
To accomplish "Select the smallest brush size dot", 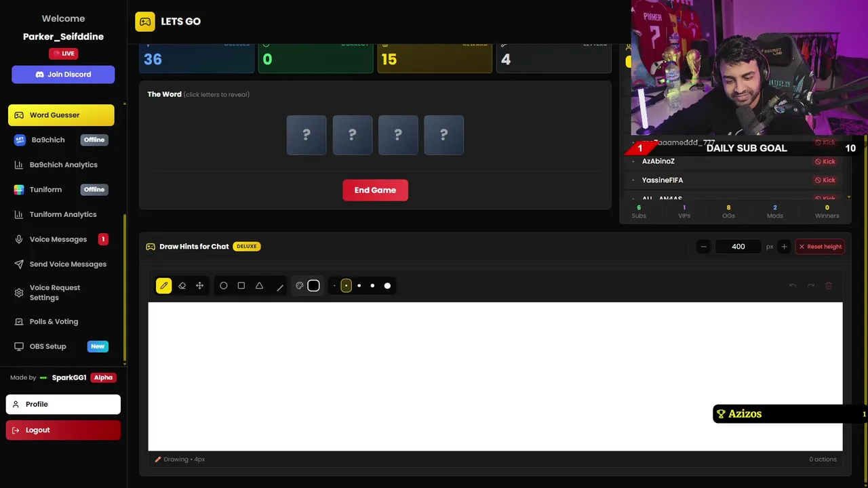I will [x=334, y=286].
